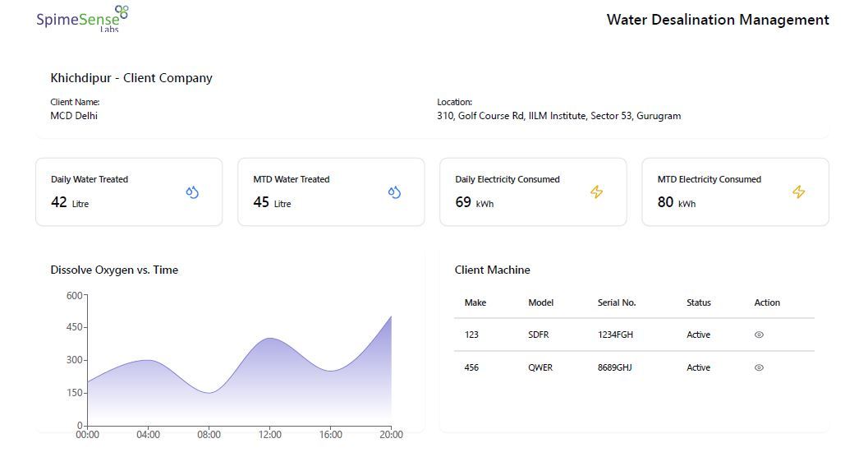Viewport: 868px width, 457px height.
Task: Click the Water Desalination Management title
Action: 717,20
